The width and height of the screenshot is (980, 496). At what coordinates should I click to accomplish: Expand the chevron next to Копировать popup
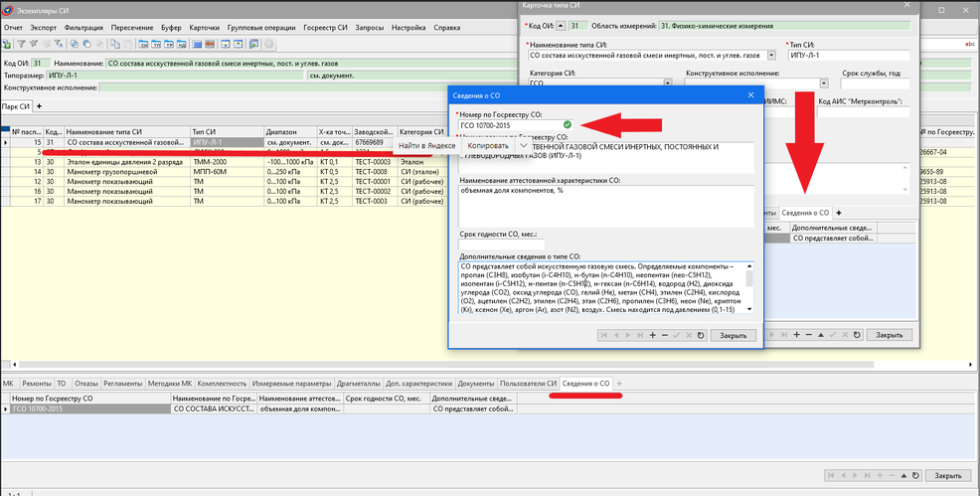tap(524, 145)
